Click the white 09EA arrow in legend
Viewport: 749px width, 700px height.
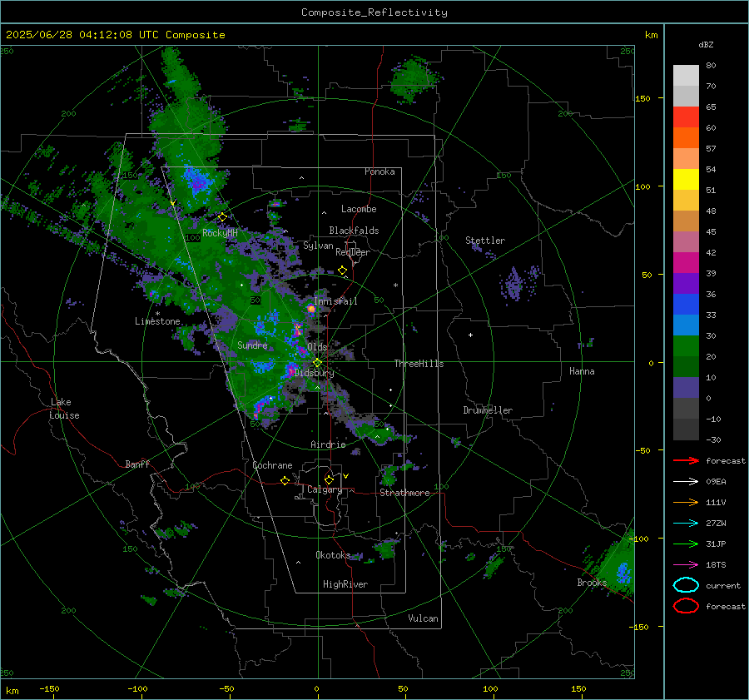pos(686,481)
